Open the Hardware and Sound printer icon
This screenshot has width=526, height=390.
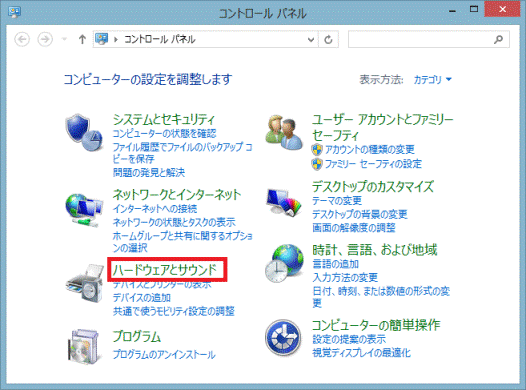tap(85, 283)
